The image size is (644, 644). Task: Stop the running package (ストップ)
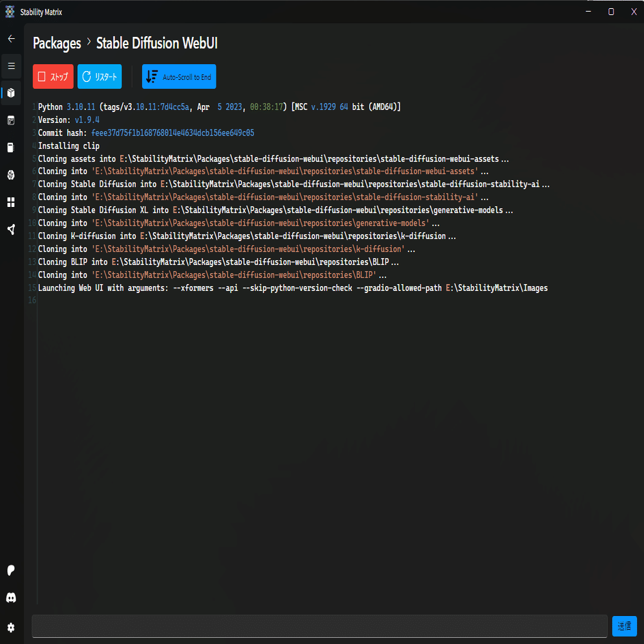[x=53, y=76]
